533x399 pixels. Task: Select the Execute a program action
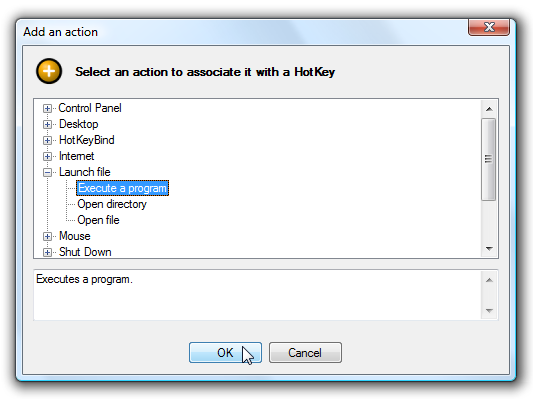(x=122, y=188)
